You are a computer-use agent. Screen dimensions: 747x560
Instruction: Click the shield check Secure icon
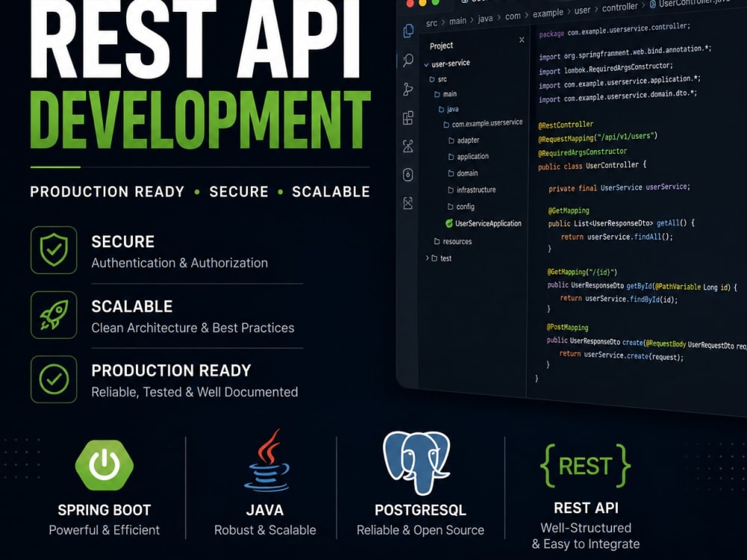(x=54, y=250)
